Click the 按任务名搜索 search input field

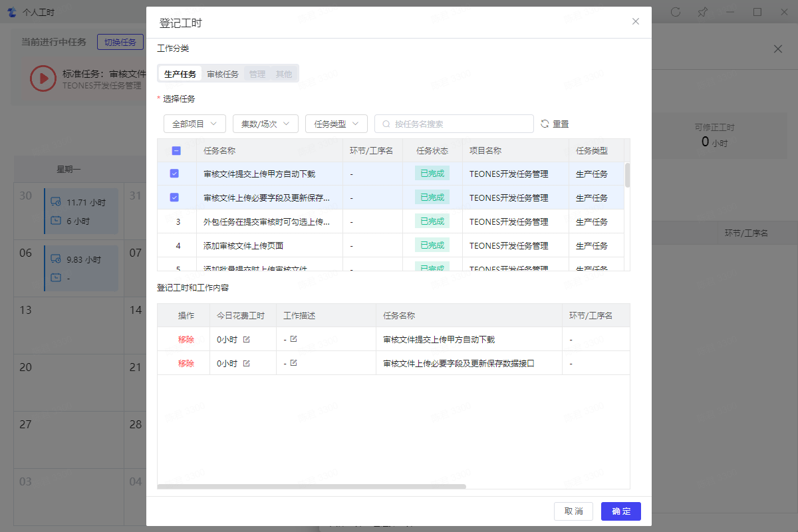(459, 124)
